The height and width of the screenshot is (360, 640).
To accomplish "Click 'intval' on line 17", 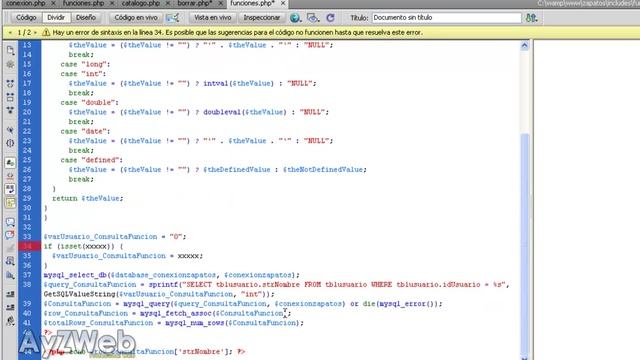I will coord(216,83).
